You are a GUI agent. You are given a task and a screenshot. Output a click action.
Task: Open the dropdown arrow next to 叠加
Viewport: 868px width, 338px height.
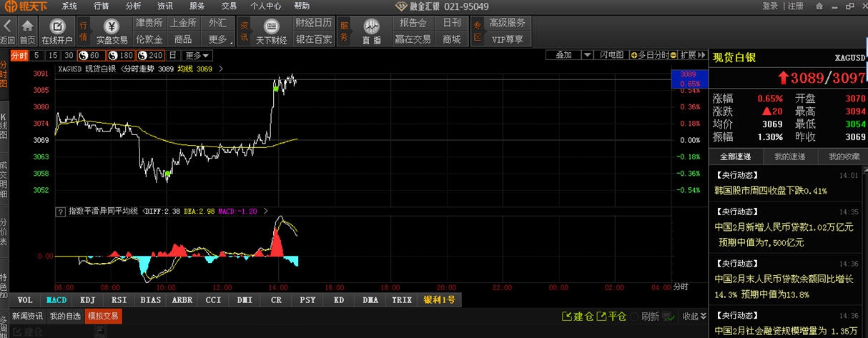pos(587,55)
